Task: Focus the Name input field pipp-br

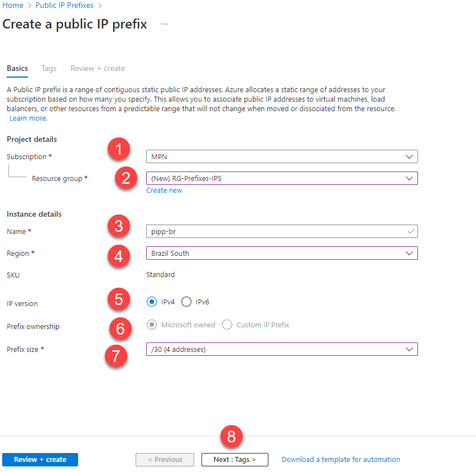Action: coord(282,232)
